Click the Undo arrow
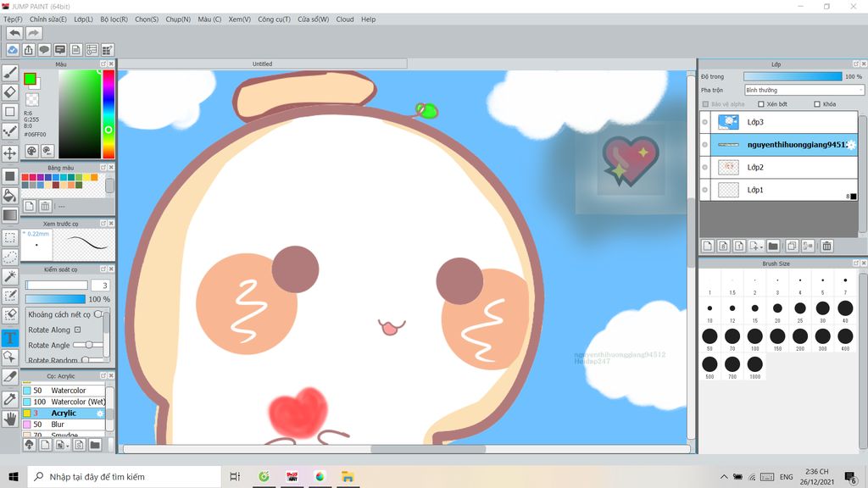868x488 pixels. click(x=15, y=33)
